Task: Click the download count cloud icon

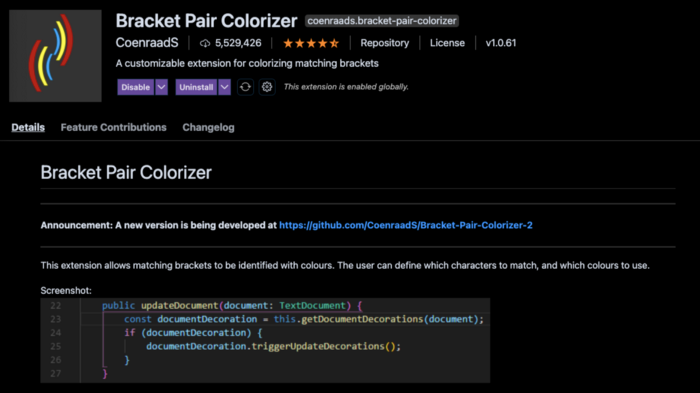Action: click(x=205, y=43)
